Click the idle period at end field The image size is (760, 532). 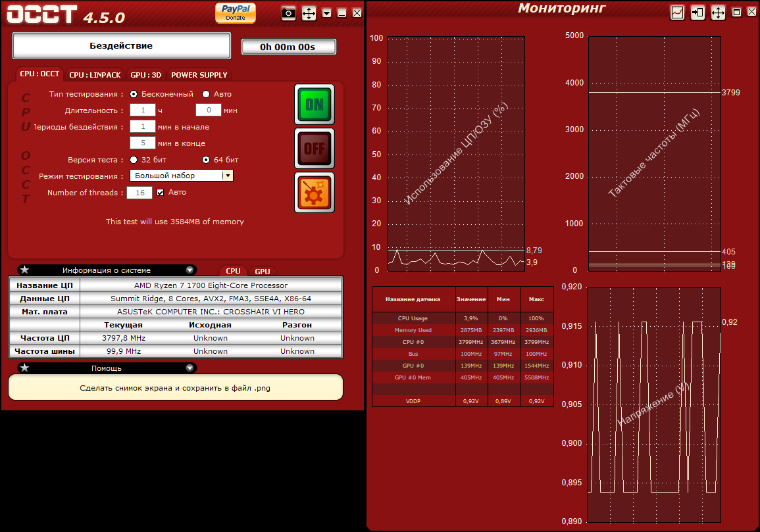[x=143, y=143]
